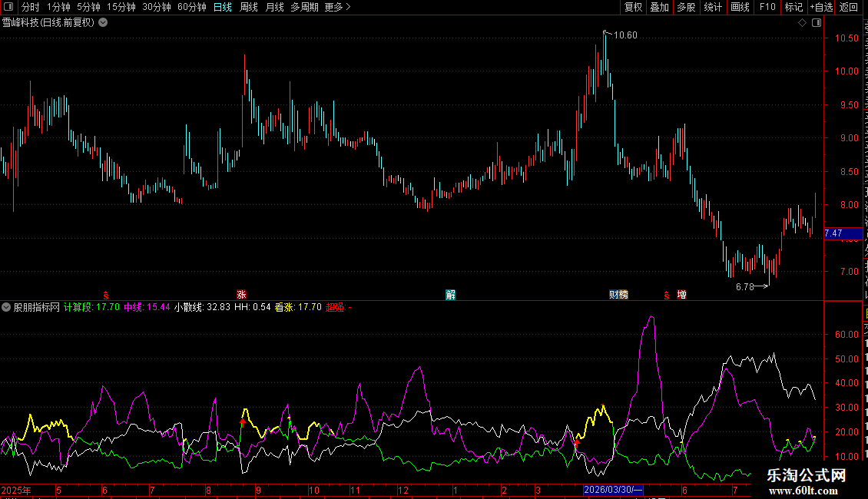
Task: Switch to 30分钟 period
Action: 157,7
